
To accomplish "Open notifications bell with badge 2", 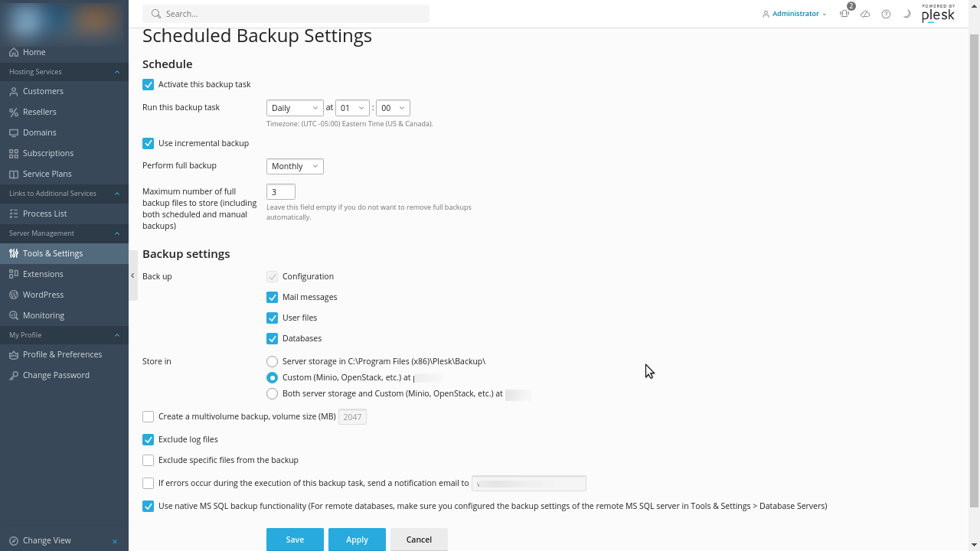I will pyautogui.click(x=845, y=13).
